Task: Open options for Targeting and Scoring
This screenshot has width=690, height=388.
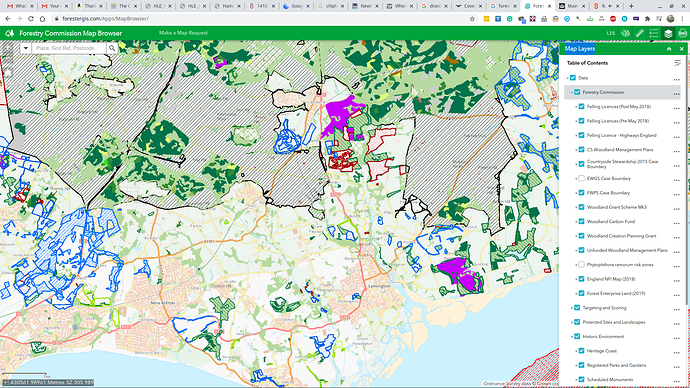Action: click(x=676, y=309)
